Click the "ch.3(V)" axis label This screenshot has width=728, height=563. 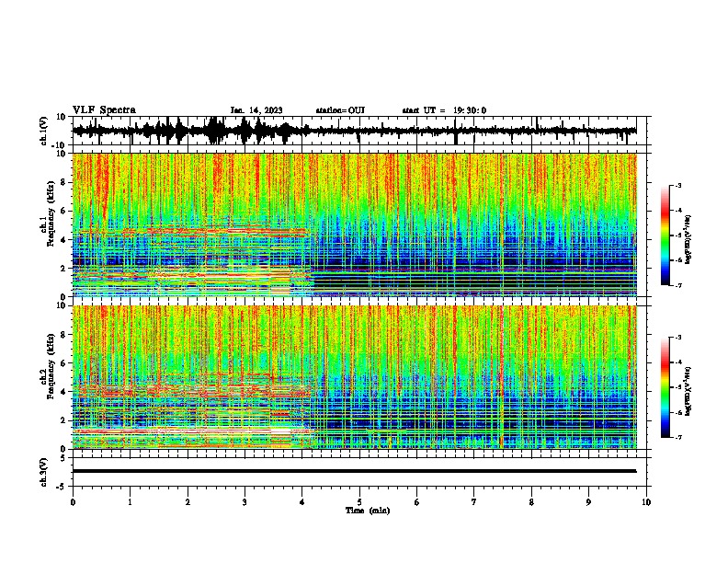click(43, 473)
